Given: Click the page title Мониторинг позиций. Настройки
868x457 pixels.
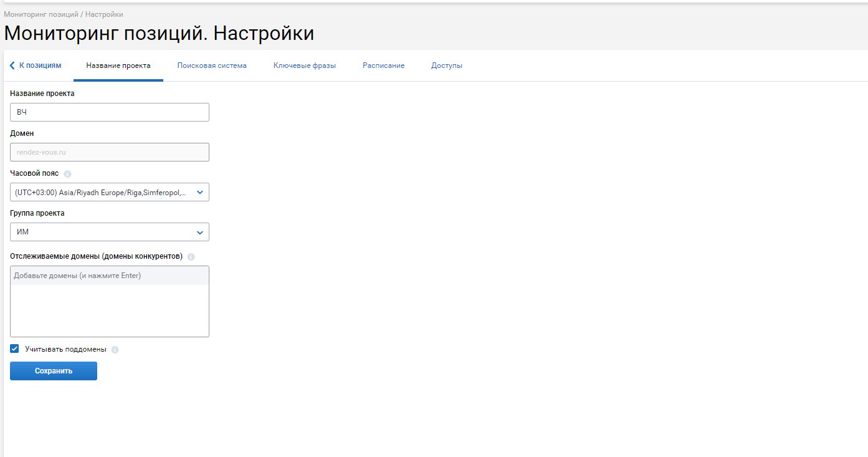Looking at the screenshot, I should [159, 34].
